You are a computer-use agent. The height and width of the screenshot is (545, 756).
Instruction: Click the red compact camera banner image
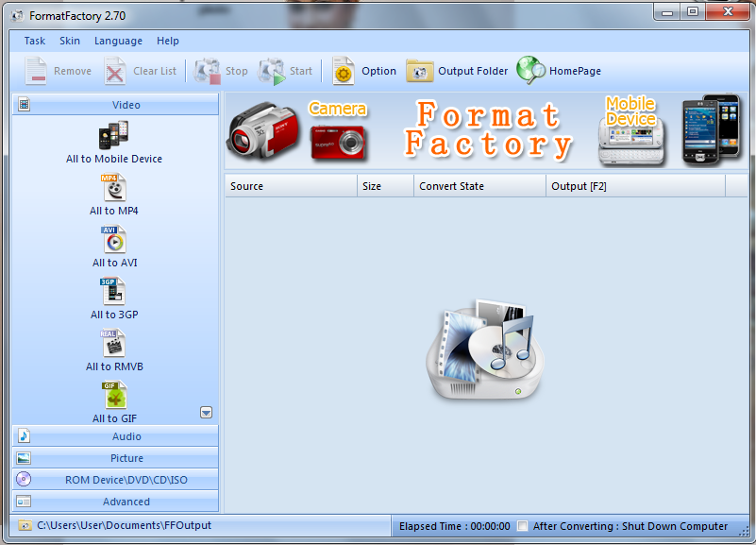pos(338,142)
